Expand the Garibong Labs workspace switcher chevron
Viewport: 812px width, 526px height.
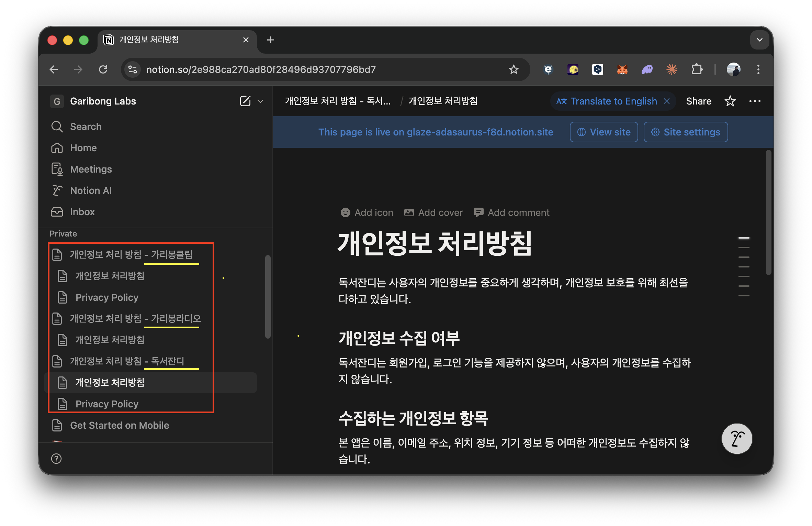click(260, 101)
